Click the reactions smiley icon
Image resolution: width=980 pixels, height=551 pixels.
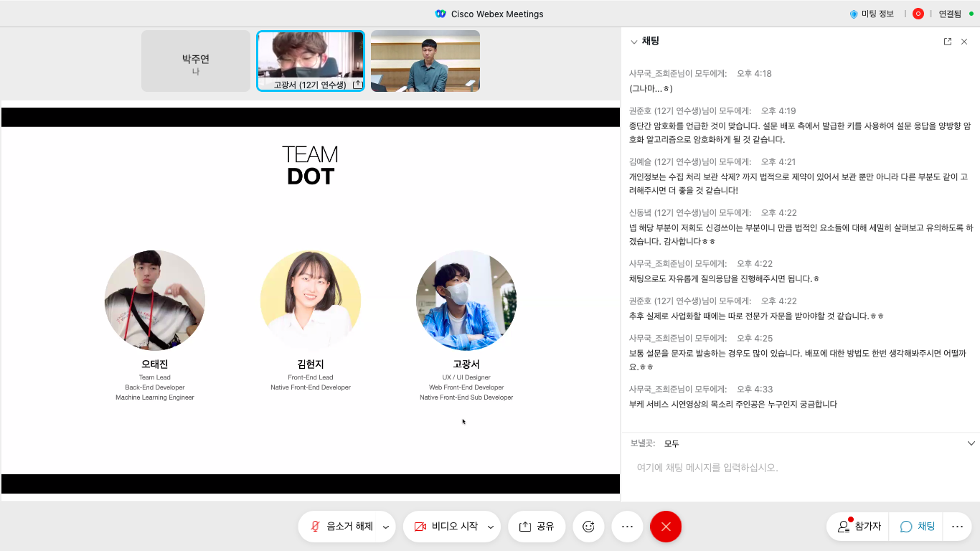(x=588, y=527)
